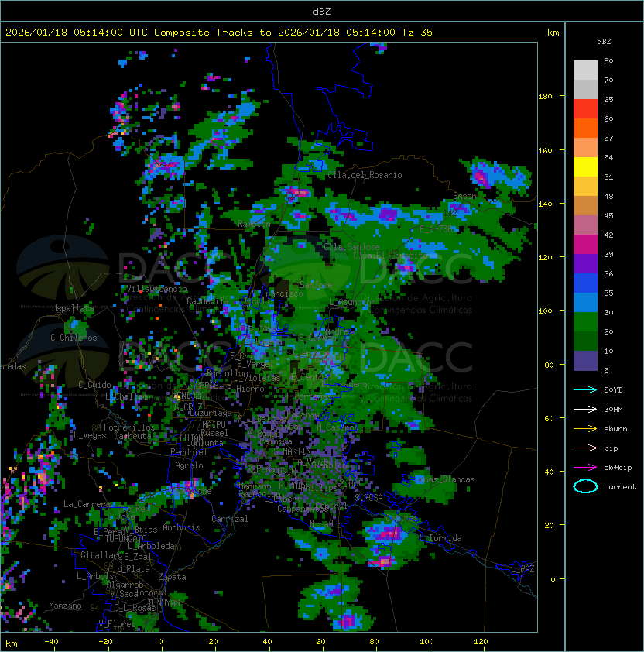Viewport: 644px width, 652px height.
Task: Click the 54 dBZ yellow legend swatch
Action: pos(585,166)
